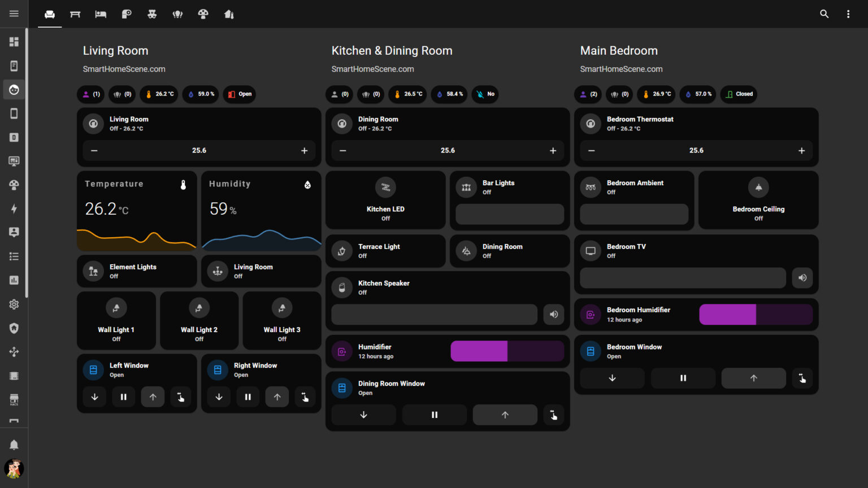
Task: Increase the Living Room thermostat temperature
Action: [x=304, y=151]
